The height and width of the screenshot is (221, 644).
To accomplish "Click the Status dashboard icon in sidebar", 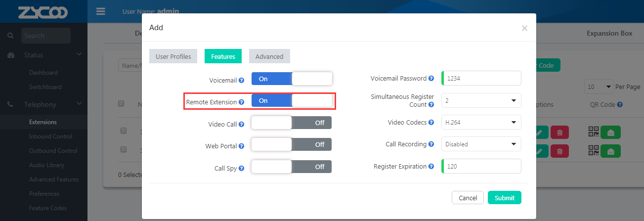I will point(10,55).
